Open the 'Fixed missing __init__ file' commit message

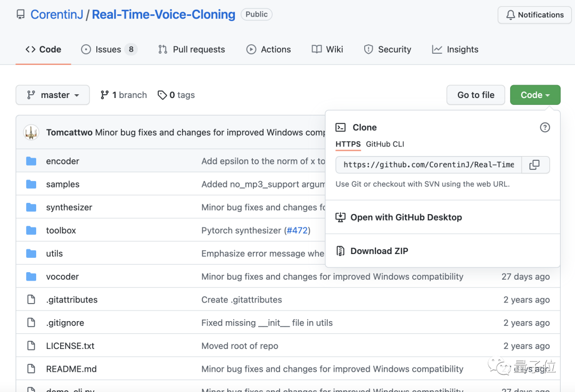[x=267, y=323]
